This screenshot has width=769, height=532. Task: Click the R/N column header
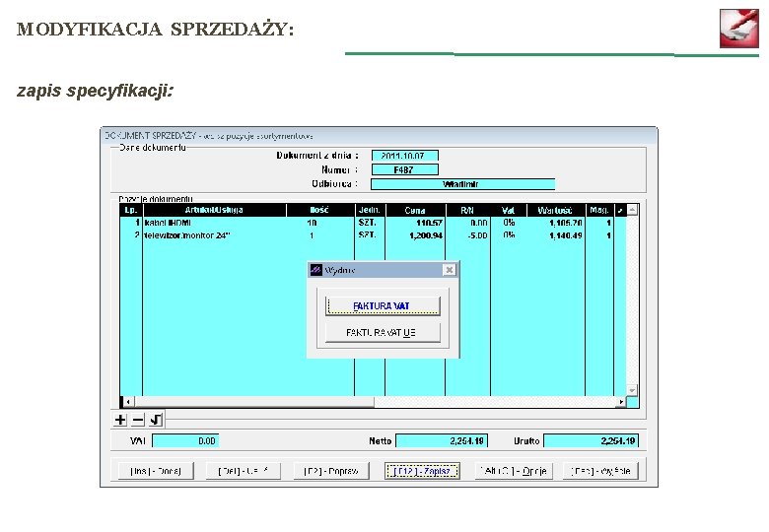(x=468, y=210)
